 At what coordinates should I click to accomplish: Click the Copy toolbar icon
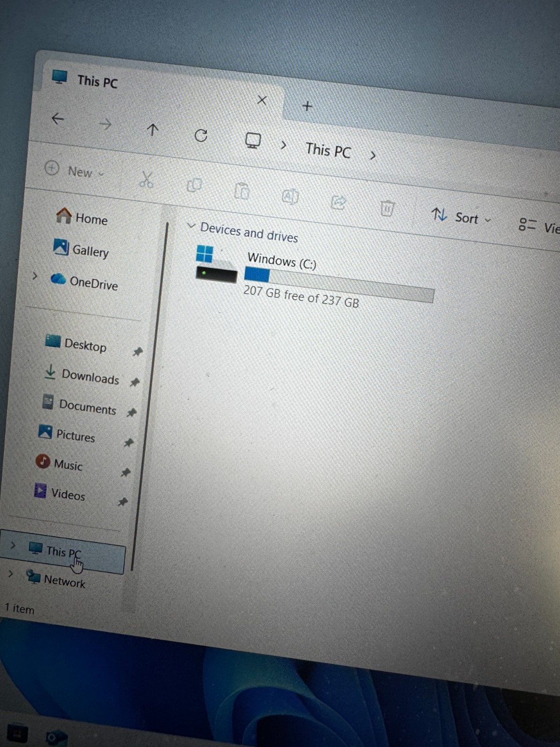(x=194, y=185)
